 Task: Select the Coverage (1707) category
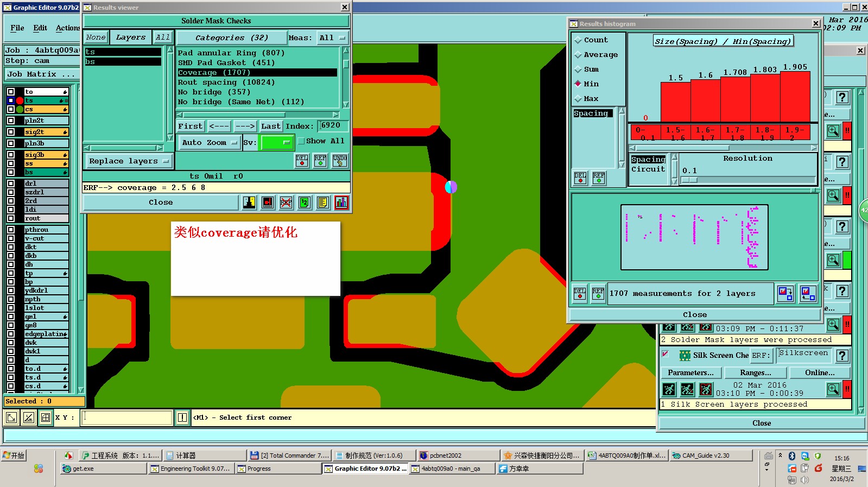pyautogui.click(x=257, y=73)
